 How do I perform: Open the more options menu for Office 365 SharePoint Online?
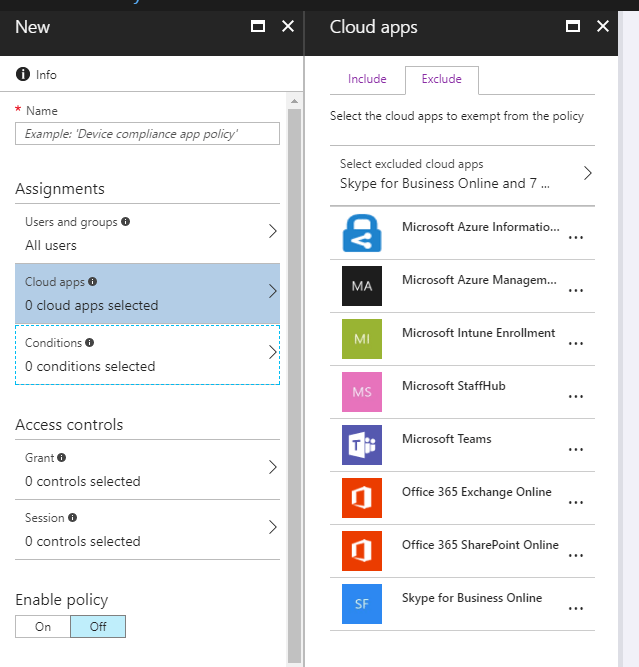point(576,556)
